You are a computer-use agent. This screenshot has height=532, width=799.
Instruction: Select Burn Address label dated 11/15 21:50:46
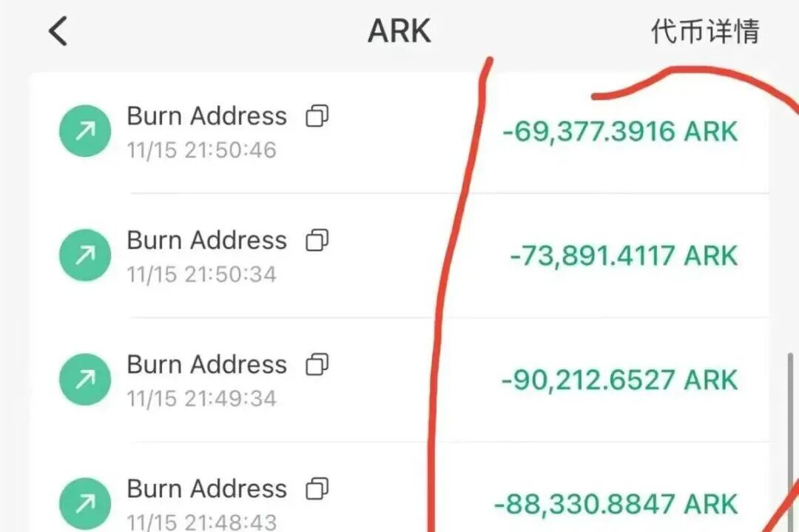[207, 115]
